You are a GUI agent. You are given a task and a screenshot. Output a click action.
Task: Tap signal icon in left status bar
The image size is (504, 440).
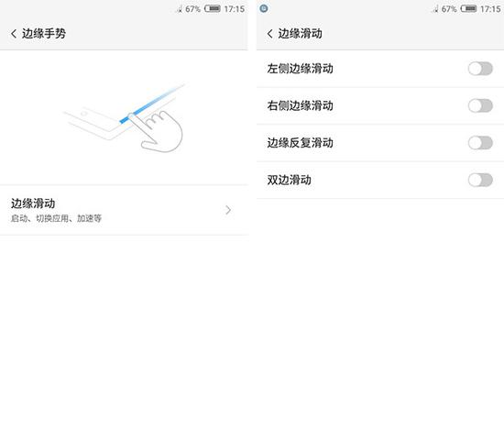tap(179, 9)
